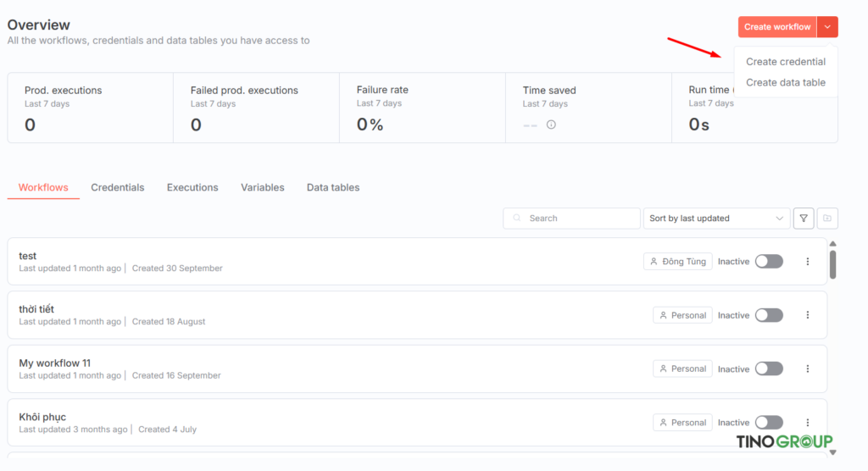The height and width of the screenshot is (471, 868).
Task: Open three-dot menu for Khôi phục workflow
Action: (807, 423)
